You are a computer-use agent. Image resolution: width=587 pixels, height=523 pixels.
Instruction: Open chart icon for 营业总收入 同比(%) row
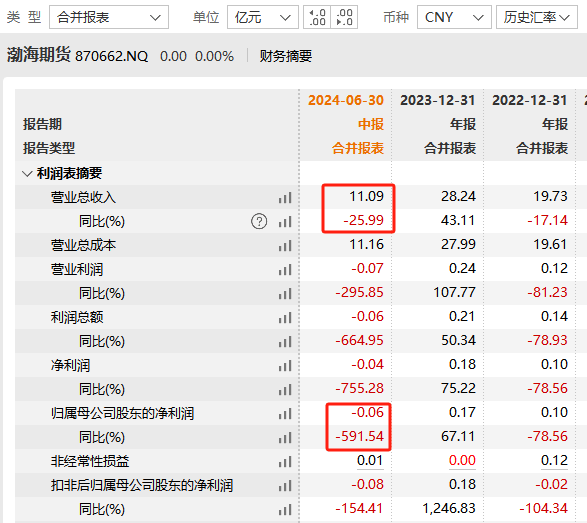285,222
